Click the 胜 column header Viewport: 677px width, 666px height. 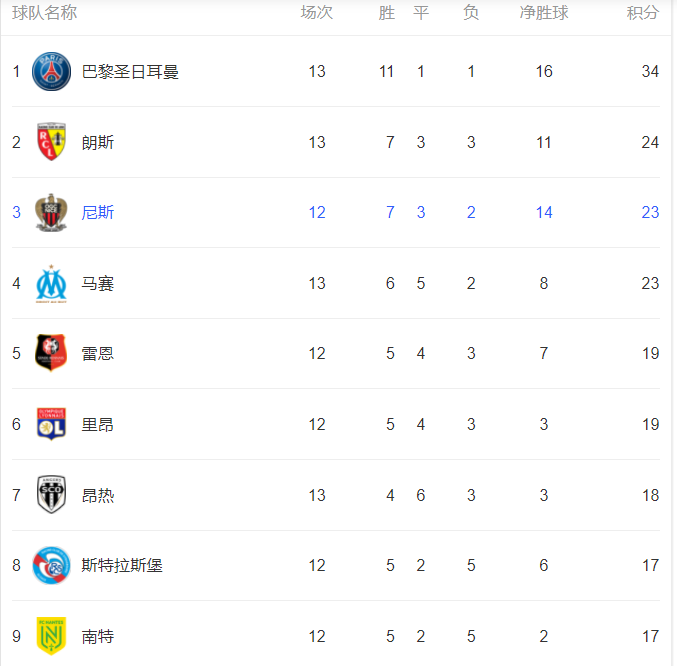tap(387, 13)
